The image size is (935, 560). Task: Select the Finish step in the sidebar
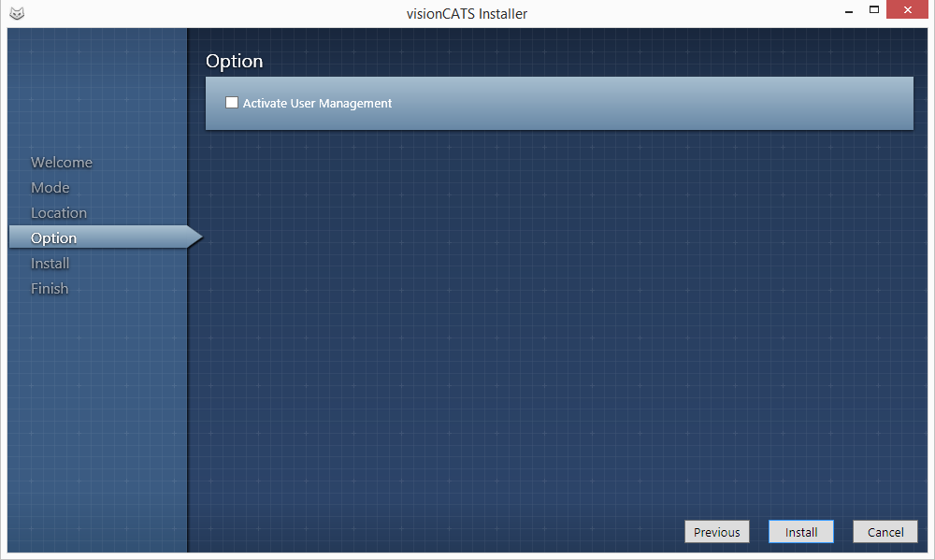tap(50, 288)
